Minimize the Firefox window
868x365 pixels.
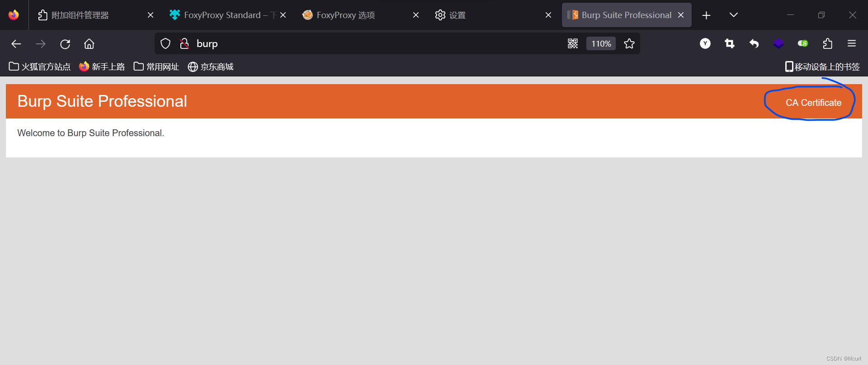790,15
